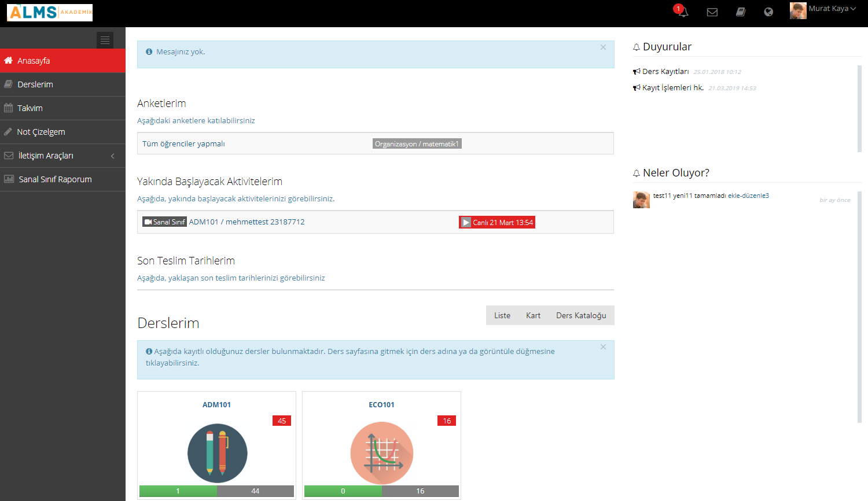This screenshot has width=868, height=501.
Task: Open the ECO101 course title
Action: 381,405
